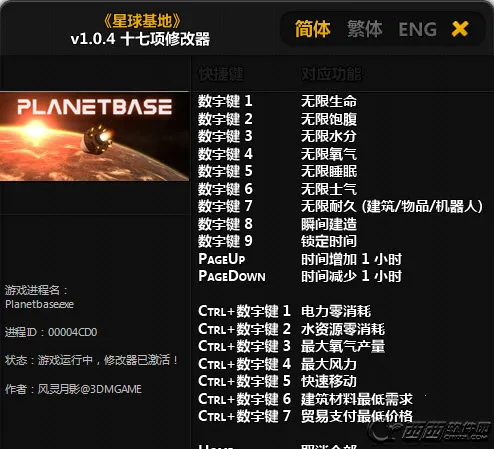
Task: Switch language to ENG
Action: (417, 29)
